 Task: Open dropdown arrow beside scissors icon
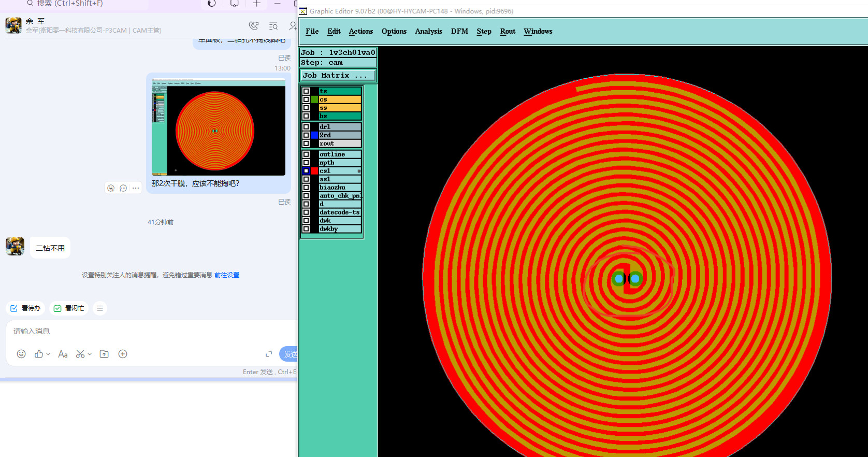90,354
